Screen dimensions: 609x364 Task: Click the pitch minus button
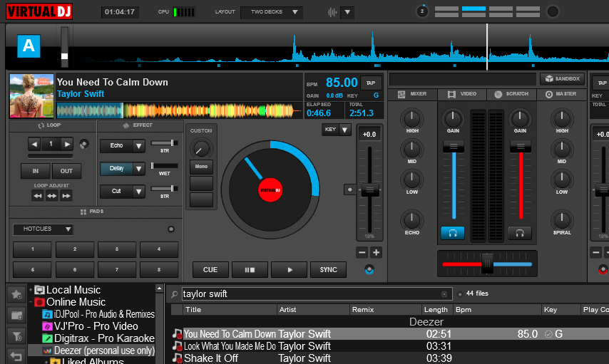pos(362,253)
